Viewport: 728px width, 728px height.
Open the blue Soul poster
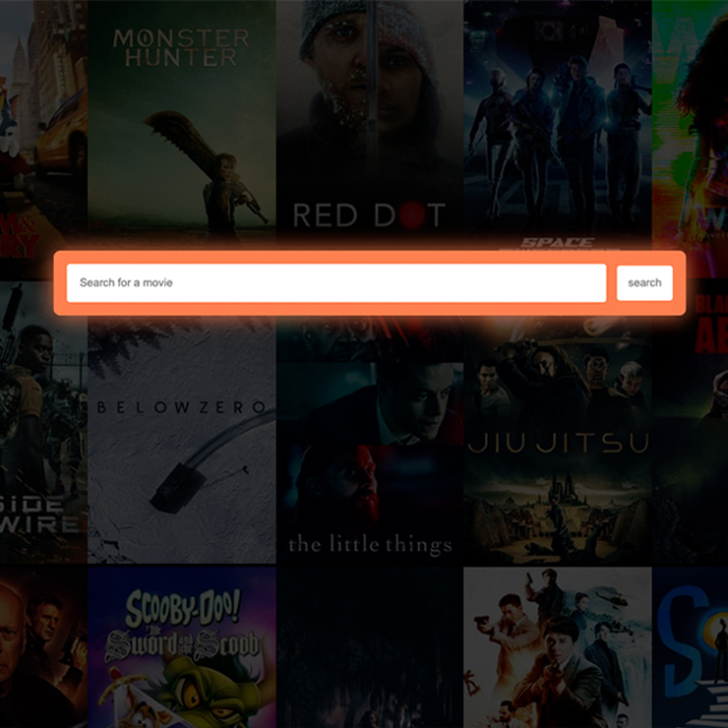point(690,647)
